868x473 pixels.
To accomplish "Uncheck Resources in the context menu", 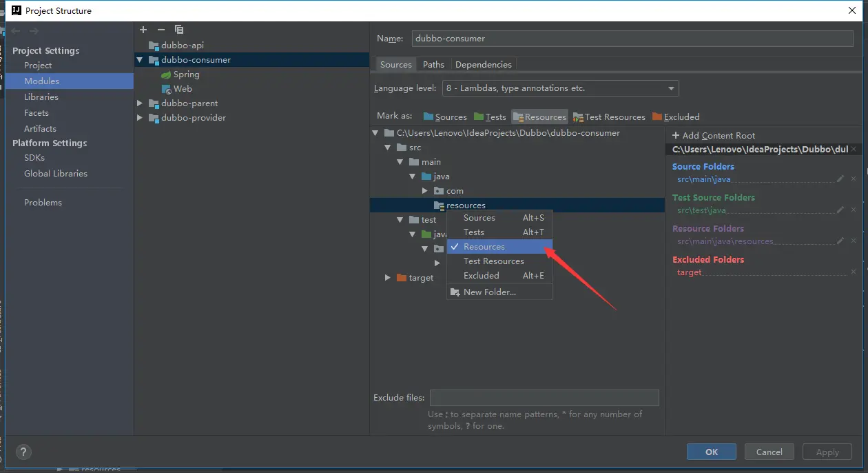I will click(x=499, y=247).
